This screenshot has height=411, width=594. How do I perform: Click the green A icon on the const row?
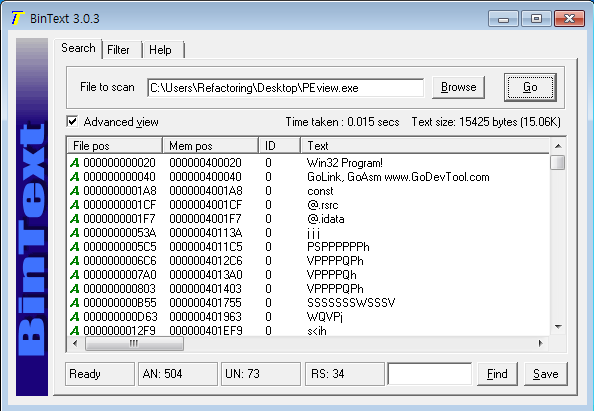[x=75, y=191]
